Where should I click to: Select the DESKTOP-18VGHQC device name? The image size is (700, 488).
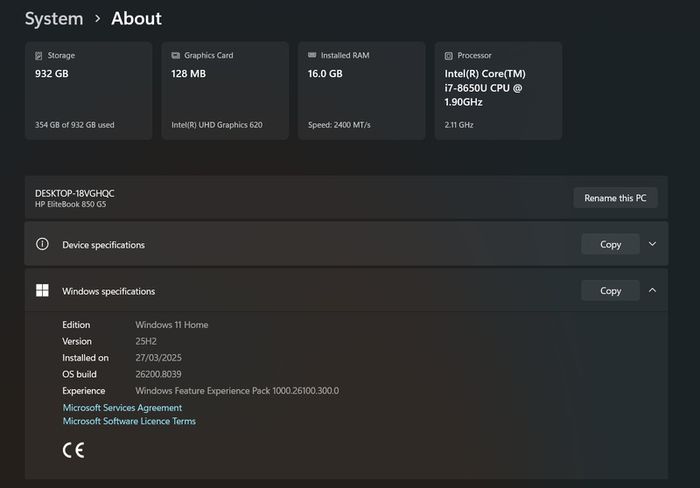pos(75,193)
